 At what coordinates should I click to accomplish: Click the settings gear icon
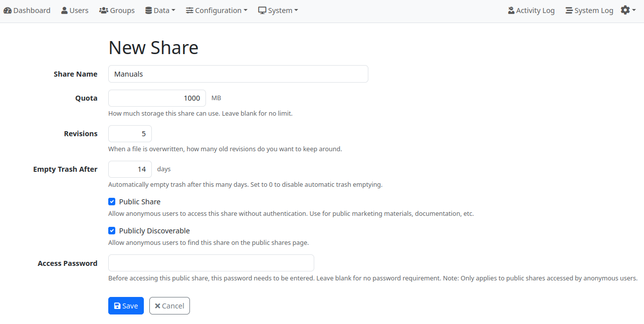click(625, 10)
